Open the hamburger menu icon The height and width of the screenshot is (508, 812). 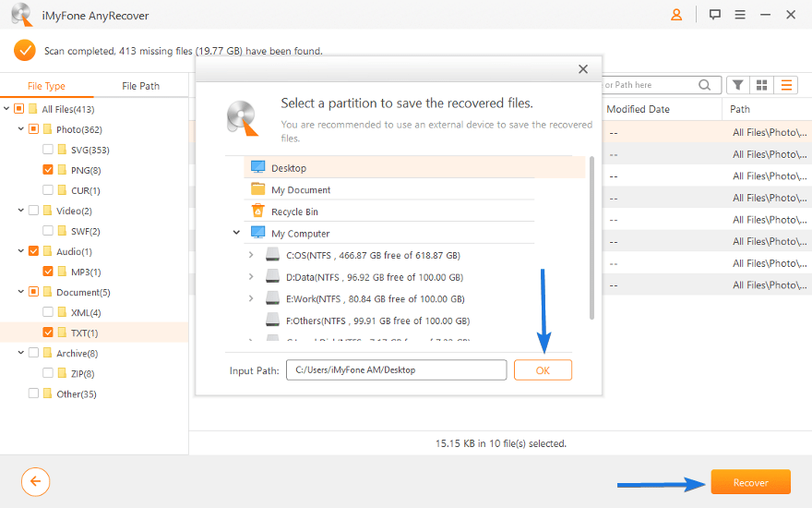[x=740, y=15]
